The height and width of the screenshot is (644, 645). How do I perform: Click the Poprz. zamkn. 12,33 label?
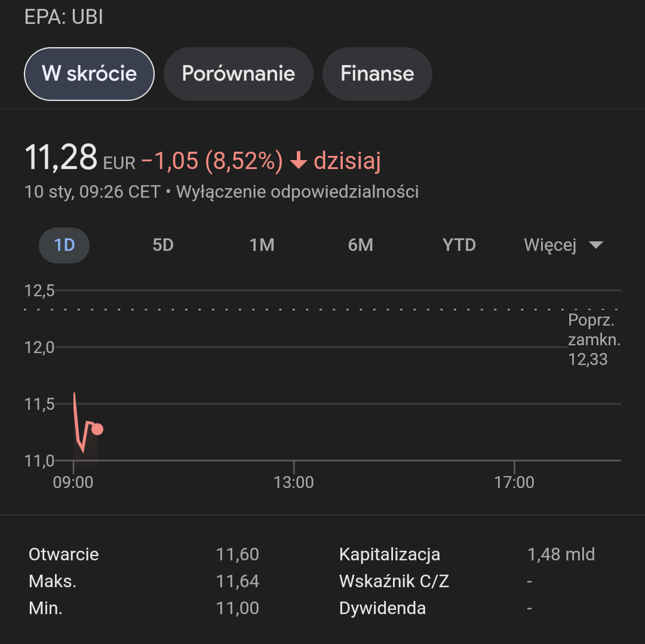(593, 339)
